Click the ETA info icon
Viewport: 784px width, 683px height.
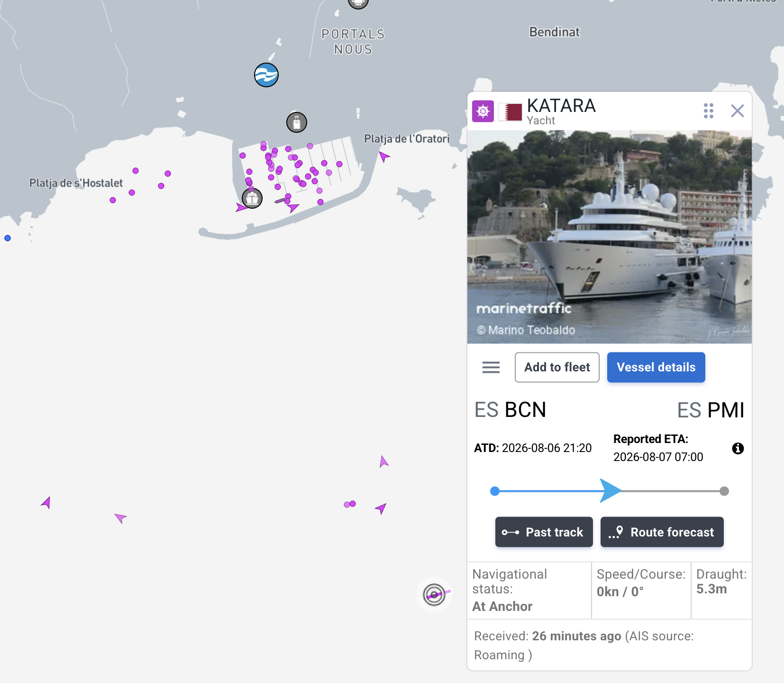[738, 448]
